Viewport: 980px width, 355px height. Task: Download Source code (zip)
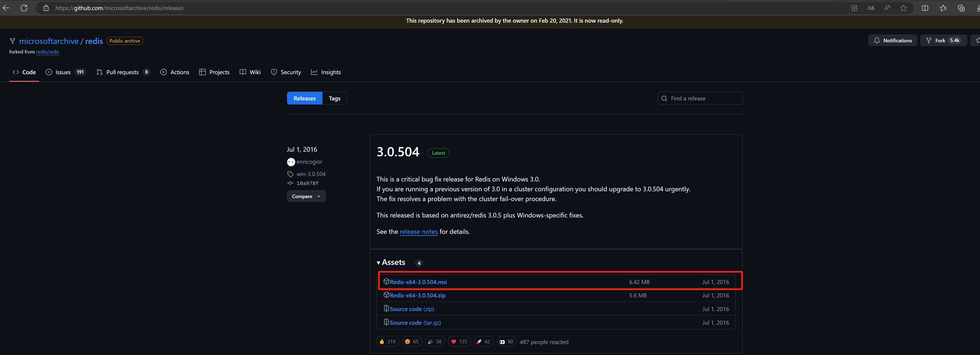pos(412,309)
